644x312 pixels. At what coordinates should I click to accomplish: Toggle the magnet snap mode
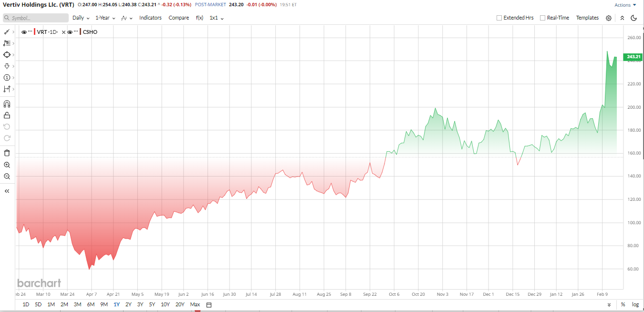click(x=7, y=104)
